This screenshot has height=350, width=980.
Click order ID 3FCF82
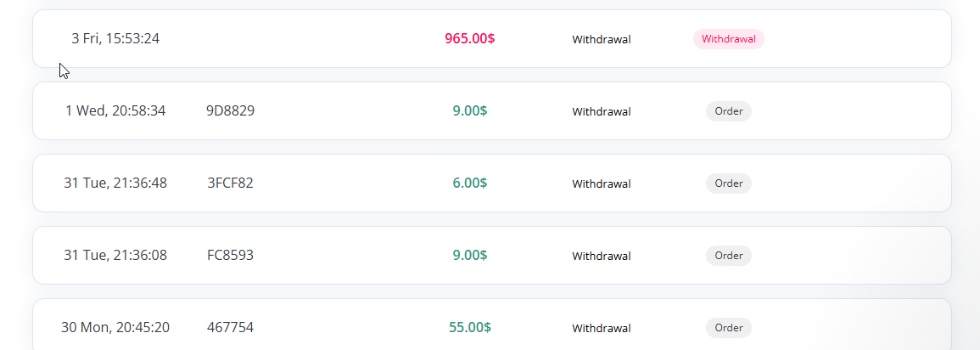230,183
